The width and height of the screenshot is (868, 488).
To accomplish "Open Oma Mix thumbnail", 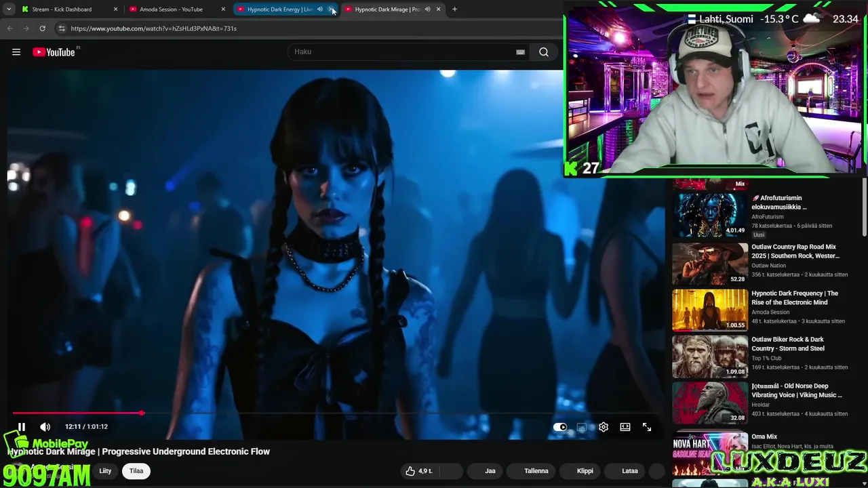I will (709, 453).
